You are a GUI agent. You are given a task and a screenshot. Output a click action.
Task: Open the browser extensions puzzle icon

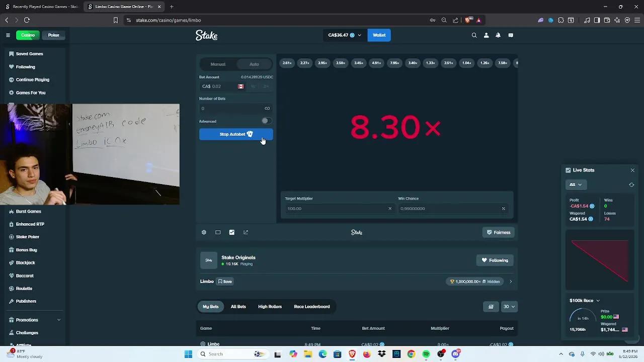pyautogui.click(x=561, y=20)
